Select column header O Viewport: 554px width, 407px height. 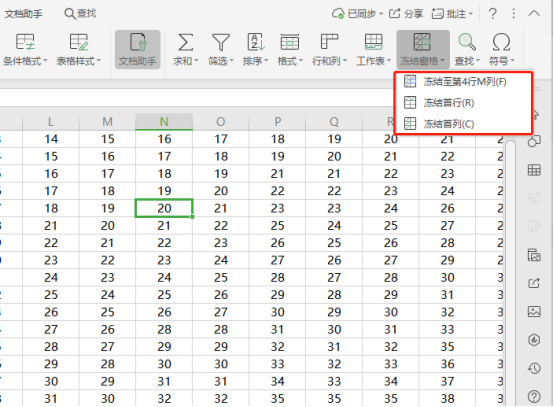pos(221,122)
